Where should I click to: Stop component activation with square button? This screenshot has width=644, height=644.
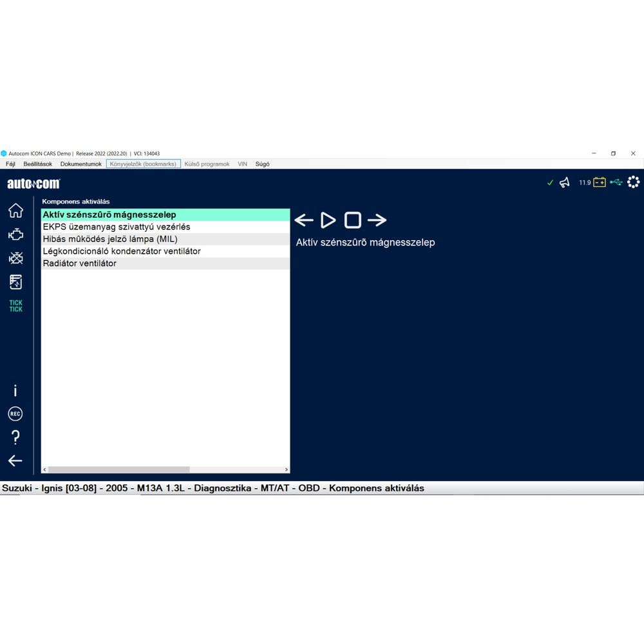click(353, 220)
